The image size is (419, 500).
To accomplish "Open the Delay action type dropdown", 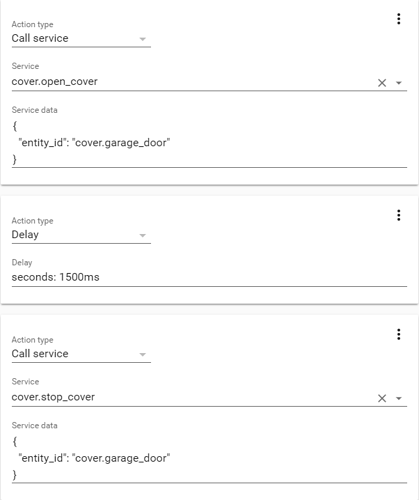I will [x=81, y=235].
